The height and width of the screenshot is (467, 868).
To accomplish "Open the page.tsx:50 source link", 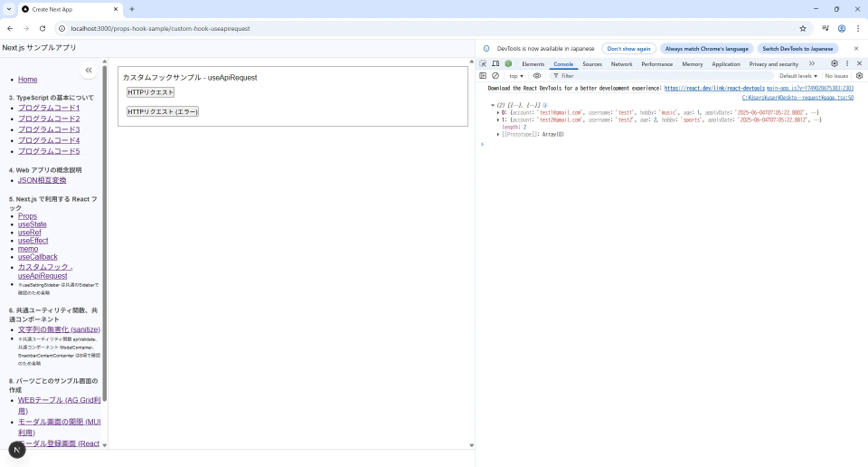I will coord(797,98).
